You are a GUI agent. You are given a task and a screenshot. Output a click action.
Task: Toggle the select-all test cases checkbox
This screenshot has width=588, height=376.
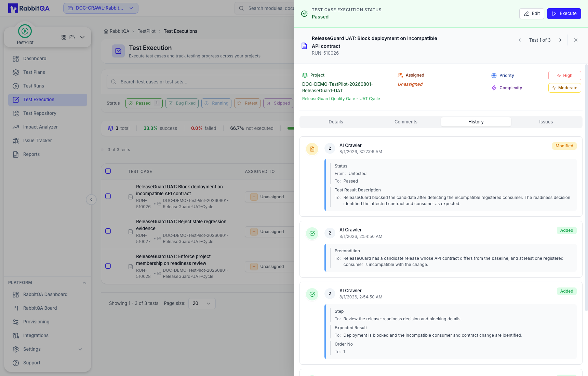tap(108, 171)
